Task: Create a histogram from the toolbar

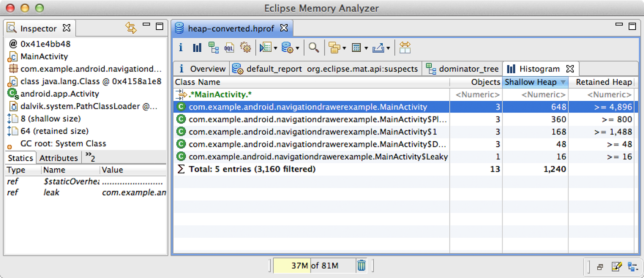Action: click(x=197, y=47)
